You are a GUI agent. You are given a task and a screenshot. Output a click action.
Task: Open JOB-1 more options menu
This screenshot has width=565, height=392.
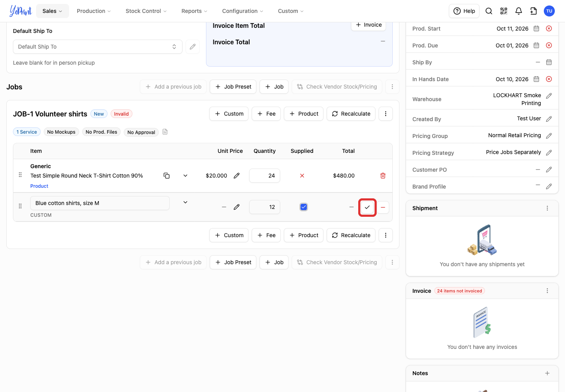pos(386,114)
